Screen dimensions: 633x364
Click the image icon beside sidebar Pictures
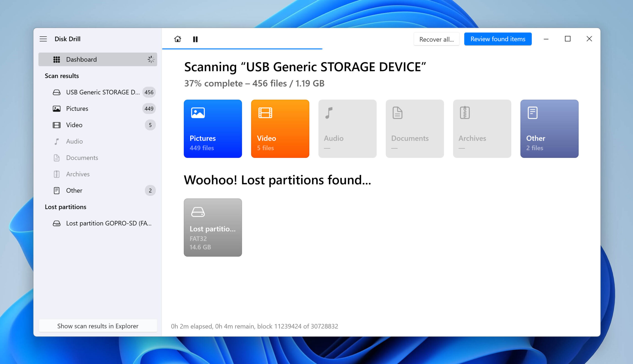pos(57,109)
